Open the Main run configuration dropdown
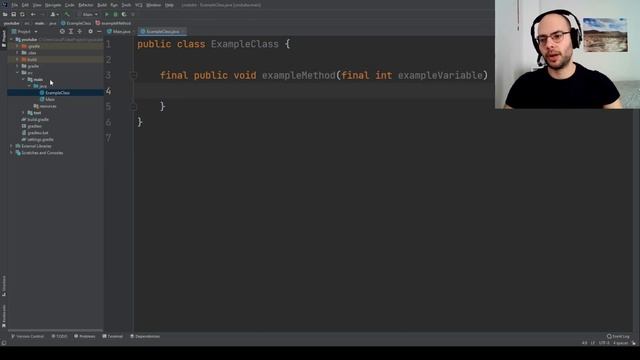This screenshot has height=360, width=640. tap(88, 14)
